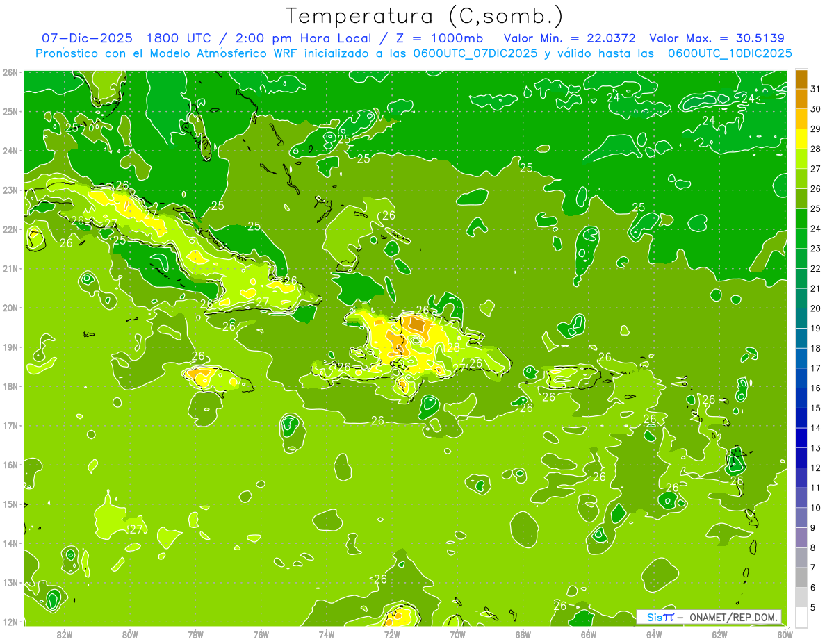Click the "66W" longitude axis label
Image resolution: width=834 pixels, height=644 pixels.
(588, 634)
